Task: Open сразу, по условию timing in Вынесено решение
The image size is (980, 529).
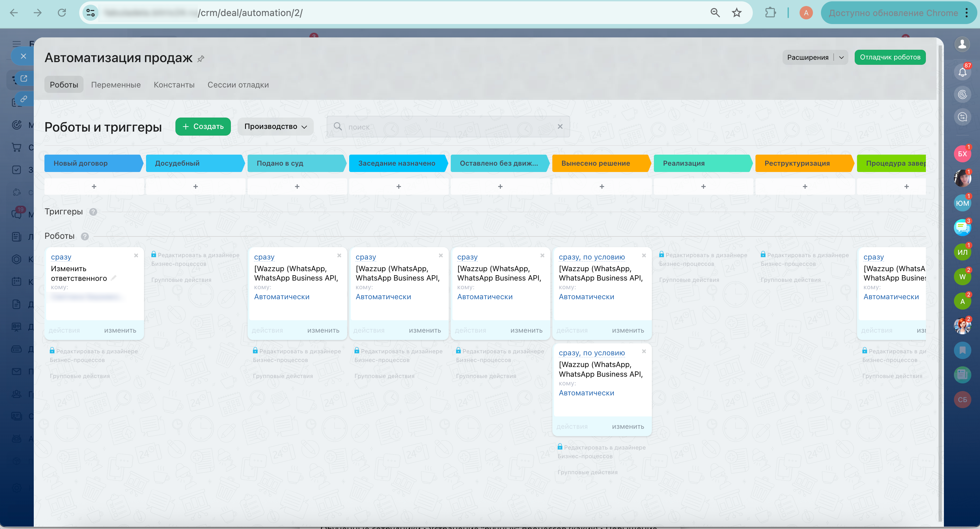Action: pyautogui.click(x=592, y=257)
